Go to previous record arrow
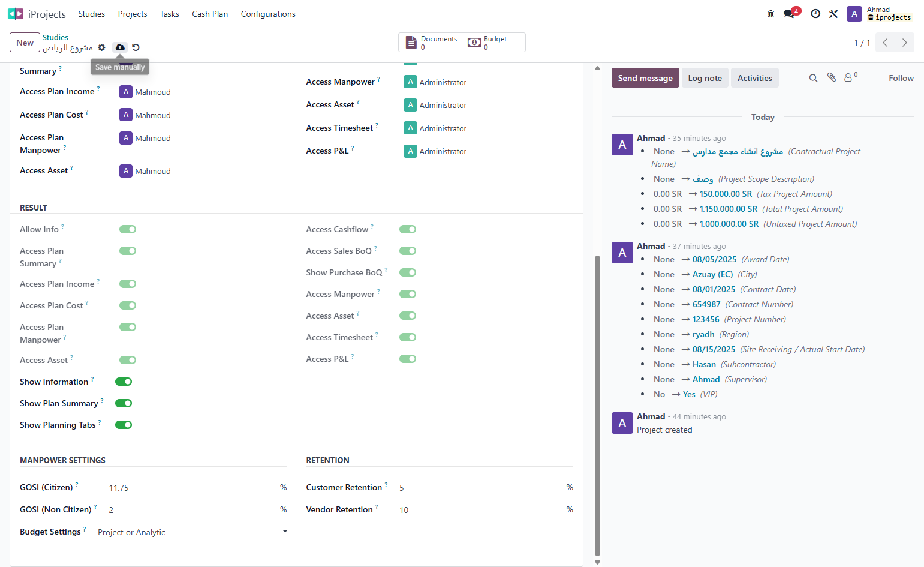This screenshot has height=567, width=924. pos(885,43)
